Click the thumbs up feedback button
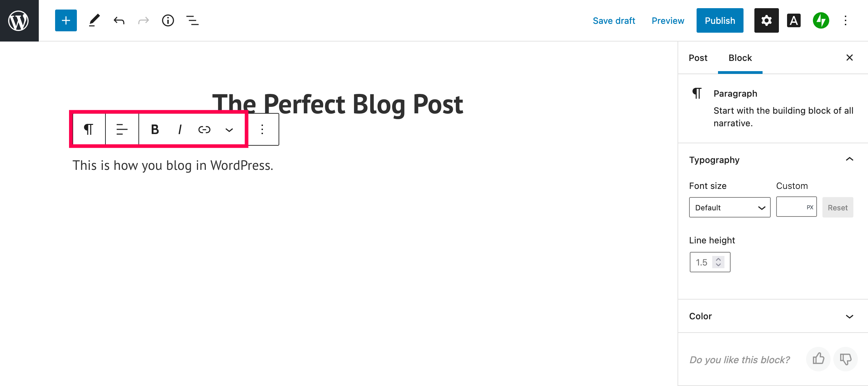This screenshot has width=868, height=386. 818,359
